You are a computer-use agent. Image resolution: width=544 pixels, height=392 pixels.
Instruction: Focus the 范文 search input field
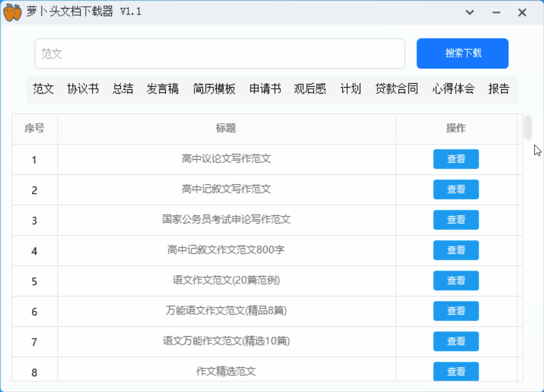[x=219, y=53]
